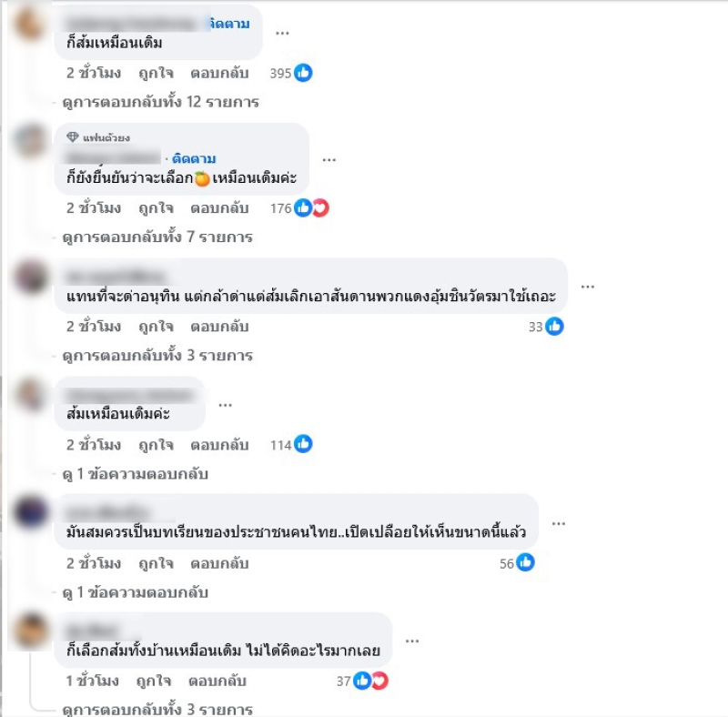Viewport: 728px width, 717px height.
Task: Click like reaction icon beside 395 count
Action: tap(303, 73)
